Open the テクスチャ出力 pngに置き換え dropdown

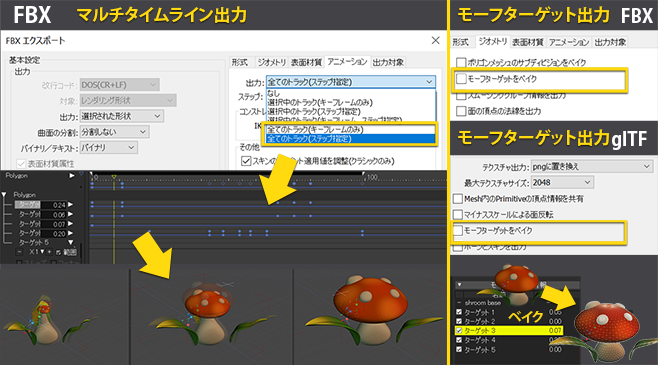point(592,167)
